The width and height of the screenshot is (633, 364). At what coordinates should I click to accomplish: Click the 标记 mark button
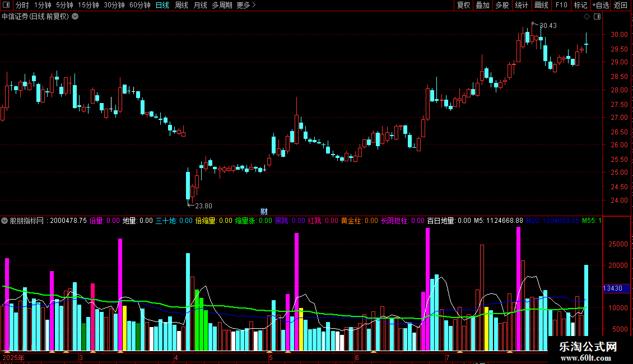[x=580, y=5]
